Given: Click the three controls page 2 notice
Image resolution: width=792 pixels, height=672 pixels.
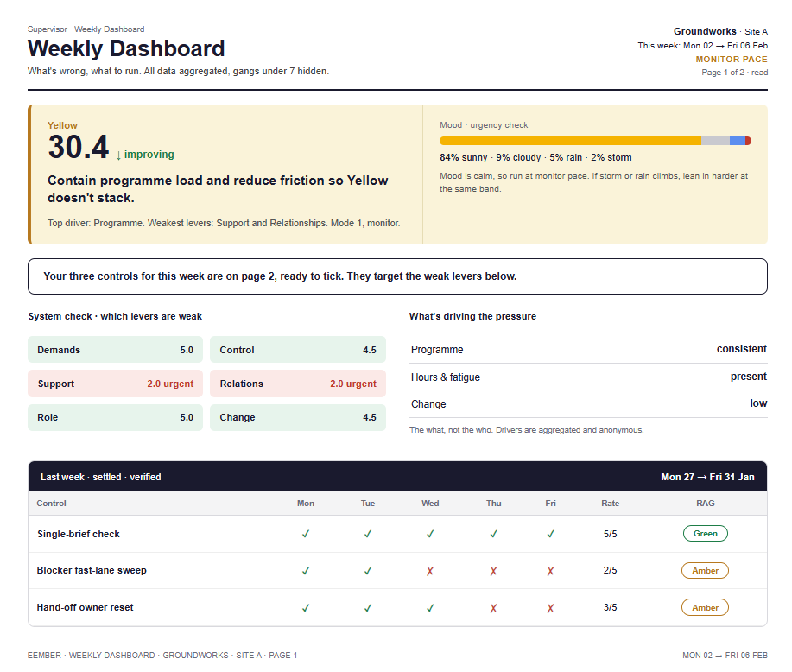Looking at the screenshot, I should click(x=397, y=276).
